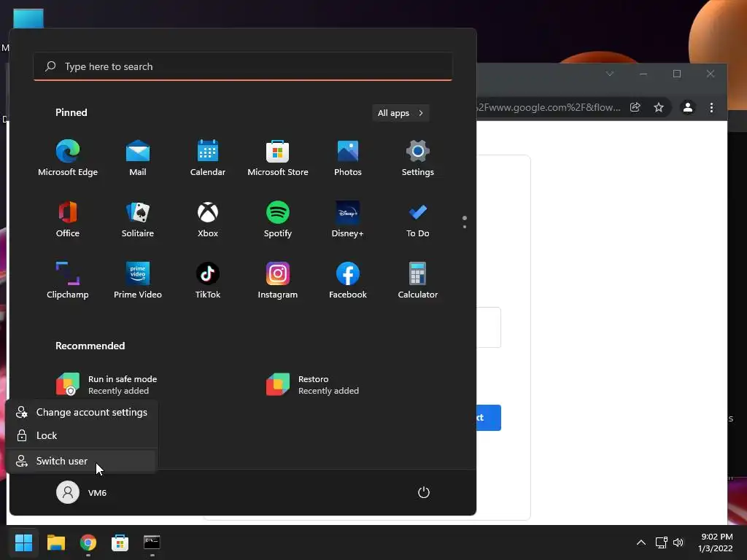747x560 pixels.
Task: Open the Settings gear app
Action: pyautogui.click(x=418, y=158)
